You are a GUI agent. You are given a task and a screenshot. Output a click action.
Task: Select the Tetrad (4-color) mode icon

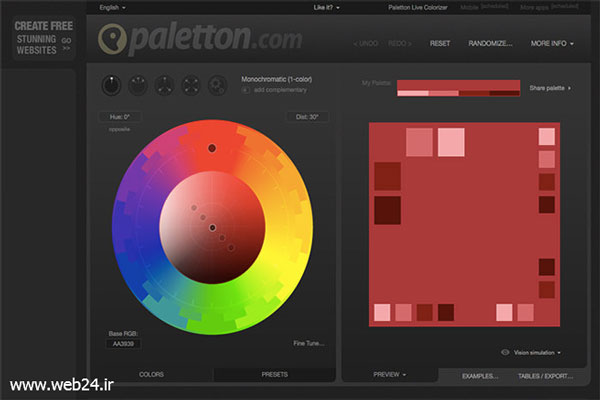coord(191,85)
